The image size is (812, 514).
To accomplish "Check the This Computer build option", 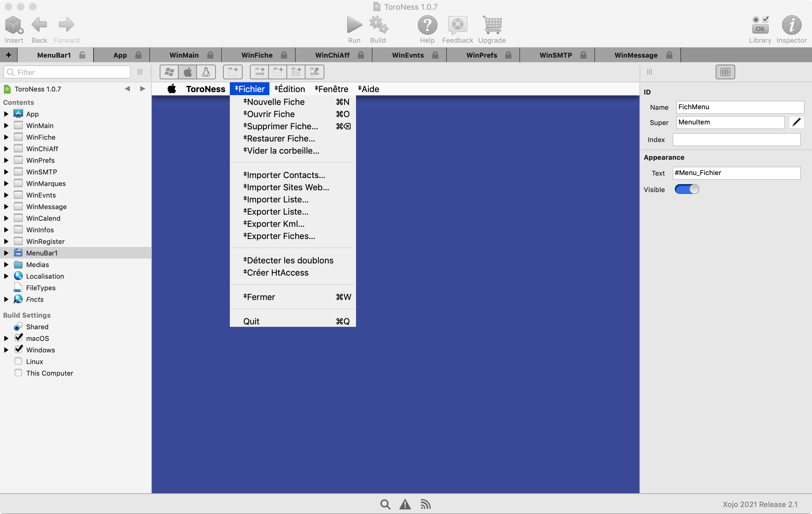I will 18,373.
